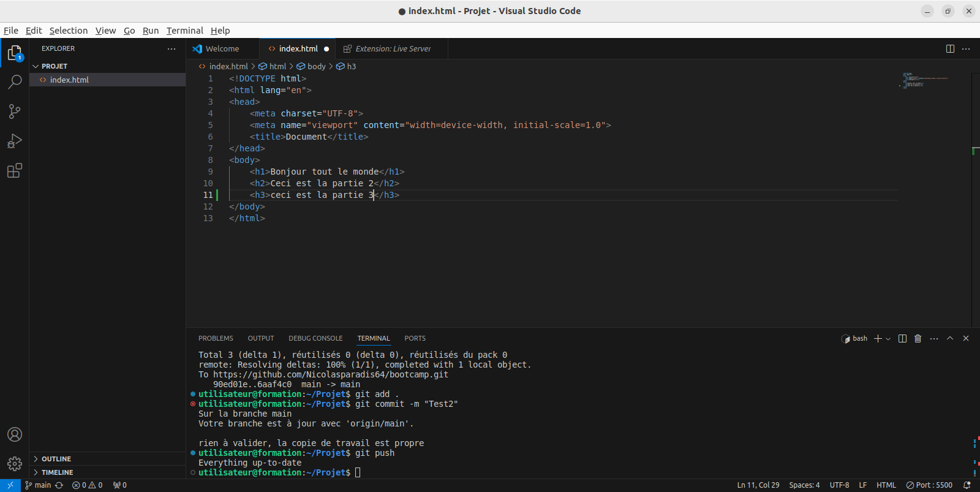Viewport: 980px width, 492px height.
Task: Open the Help menu
Action: click(221, 31)
